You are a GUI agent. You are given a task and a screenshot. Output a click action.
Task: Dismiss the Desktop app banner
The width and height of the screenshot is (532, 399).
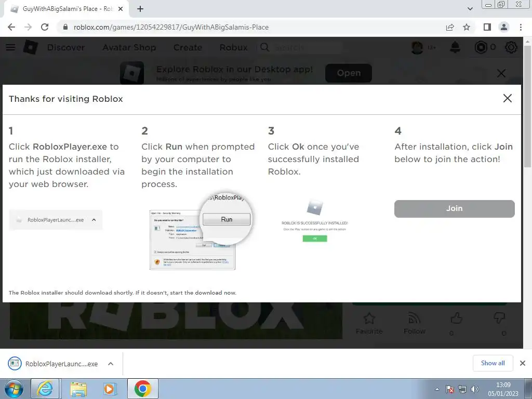pyautogui.click(x=501, y=73)
